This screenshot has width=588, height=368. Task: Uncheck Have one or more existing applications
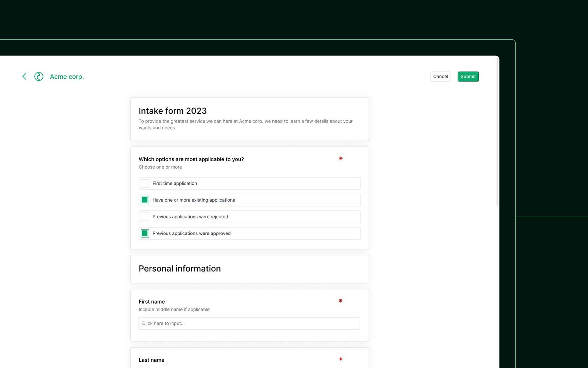tap(145, 200)
